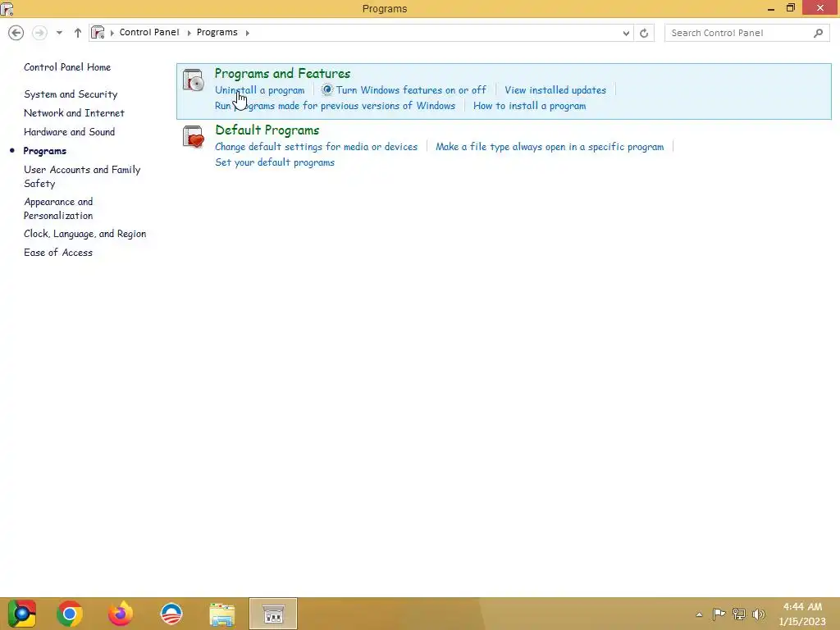Minimize the Programs window
840x630 pixels.
771,8
